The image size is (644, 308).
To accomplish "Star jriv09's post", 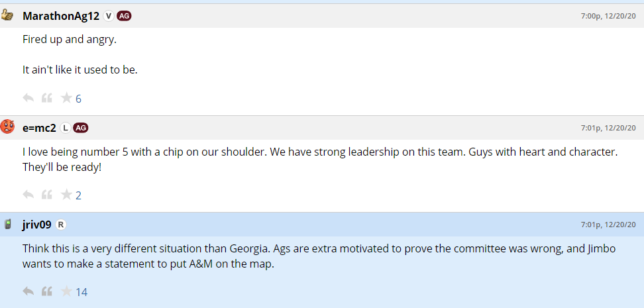I will coord(66,291).
